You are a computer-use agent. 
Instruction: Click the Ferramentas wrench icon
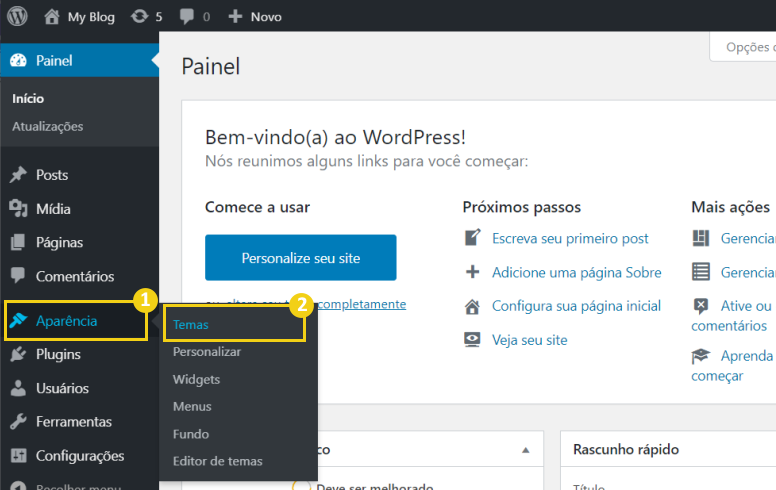click(x=18, y=422)
